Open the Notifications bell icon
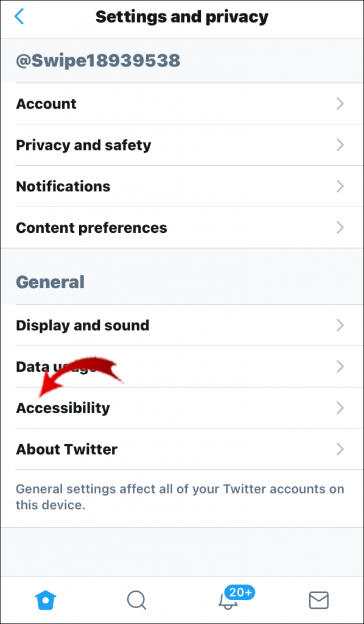 [227, 603]
